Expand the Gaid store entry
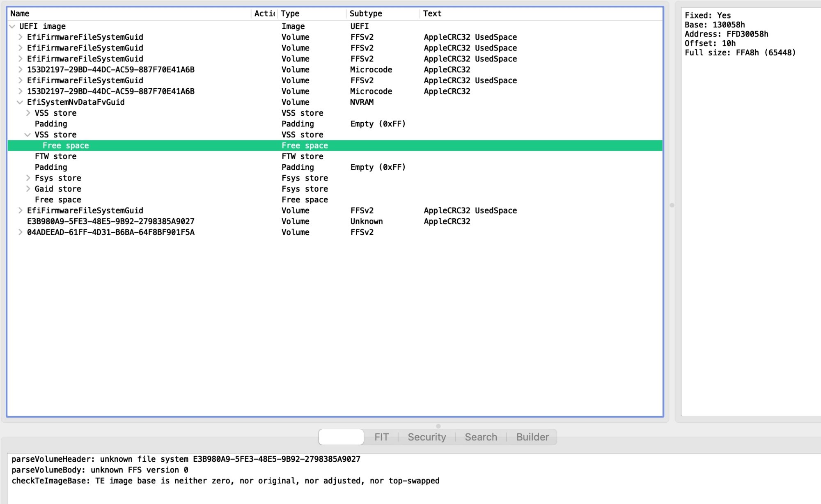 pyautogui.click(x=28, y=189)
